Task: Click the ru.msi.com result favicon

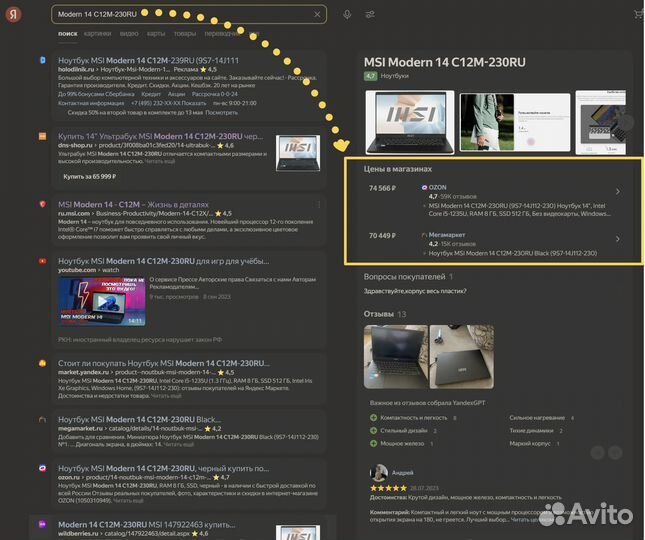Action: point(43,204)
